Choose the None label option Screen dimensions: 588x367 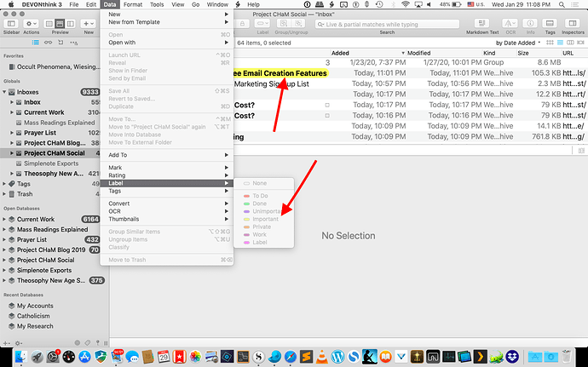[263, 183]
